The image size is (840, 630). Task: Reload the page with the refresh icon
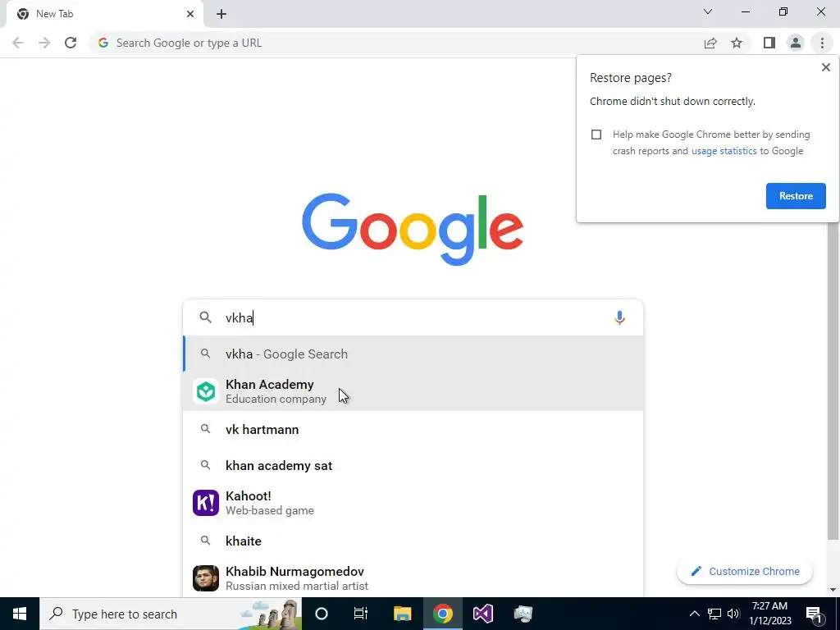click(71, 43)
